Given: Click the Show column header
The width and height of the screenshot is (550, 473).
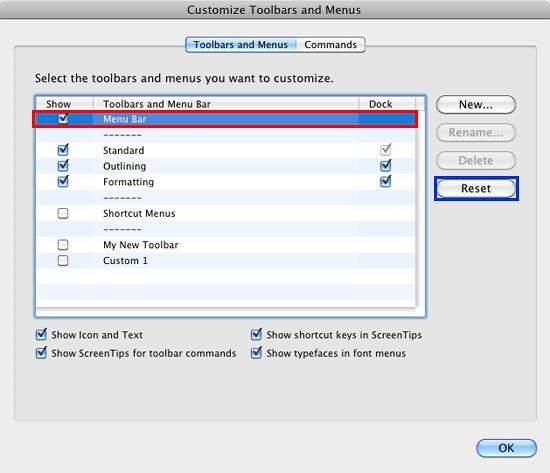Looking at the screenshot, I should tap(65, 104).
